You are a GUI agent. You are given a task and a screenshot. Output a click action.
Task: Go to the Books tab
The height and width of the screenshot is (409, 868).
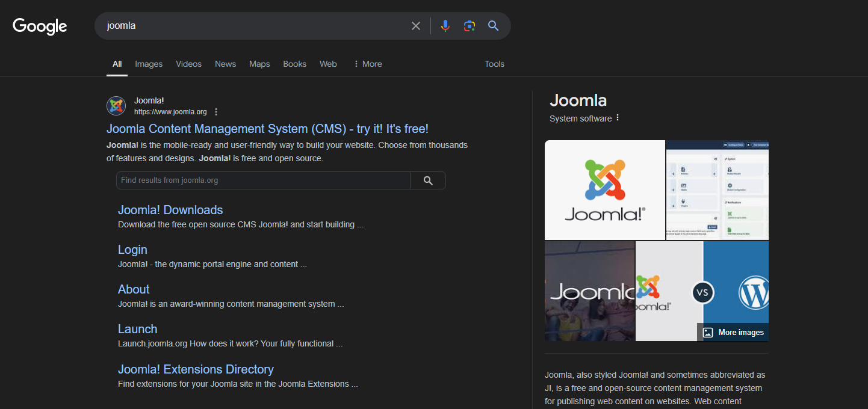pos(294,64)
